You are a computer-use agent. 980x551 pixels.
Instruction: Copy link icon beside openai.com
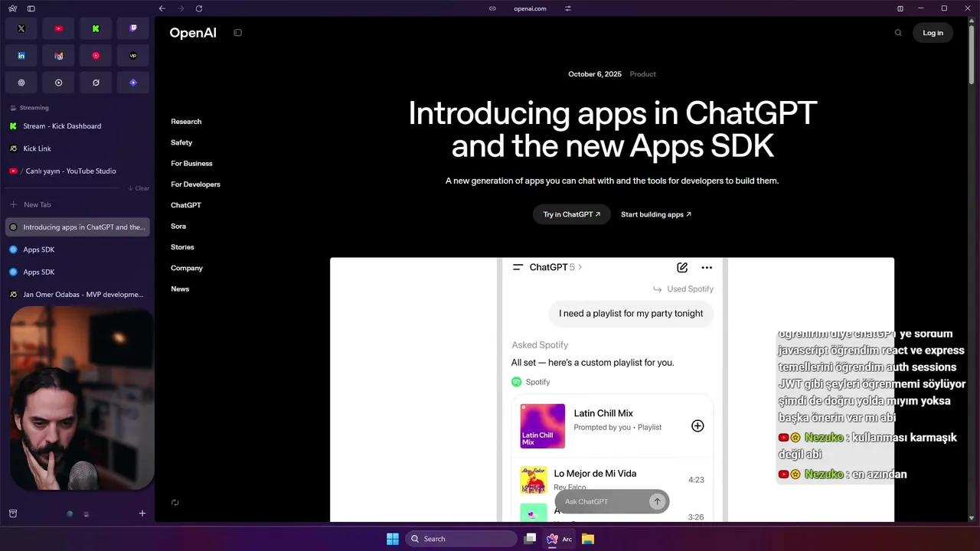[x=493, y=8]
